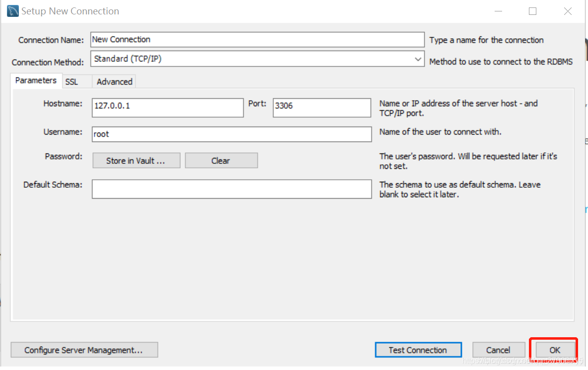Close the Setup New Connection dialog
588x370 pixels.
pyautogui.click(x=568, y=11)
